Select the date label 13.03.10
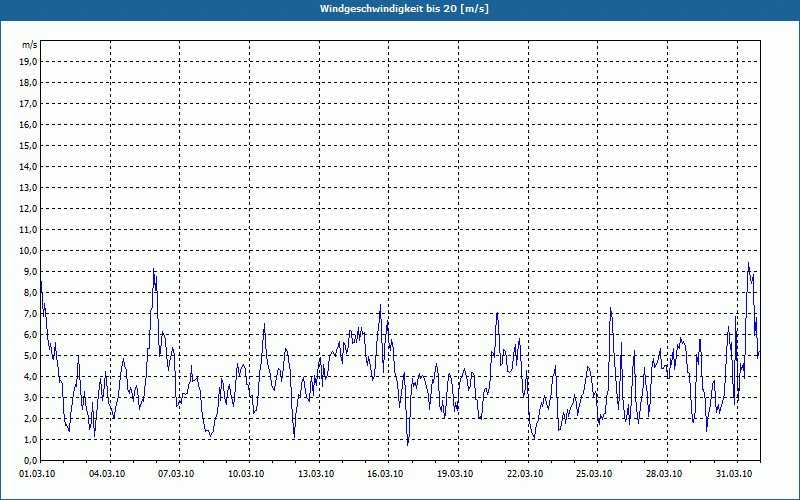 (x=316, y=474)
